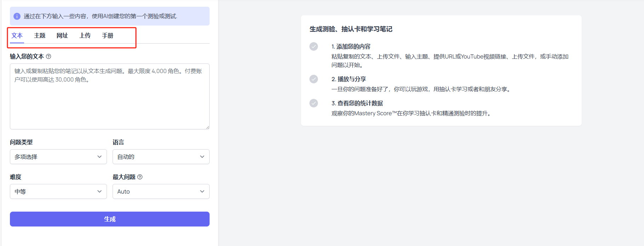The height and width of the screenshot is (246, 644).
Task: Click the banner text about using AI to create quiz
Action: tap(101, 16)
